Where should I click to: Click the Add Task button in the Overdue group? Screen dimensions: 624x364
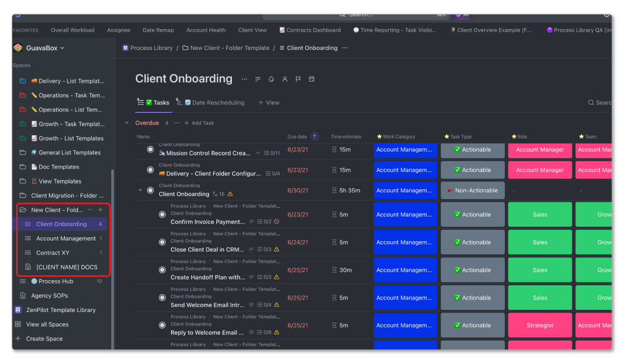tap(199, 123)
